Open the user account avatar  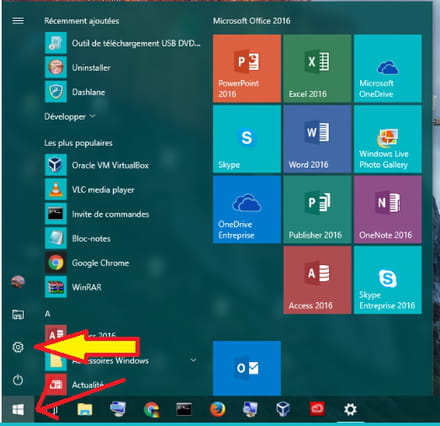[x=18, y=282]
